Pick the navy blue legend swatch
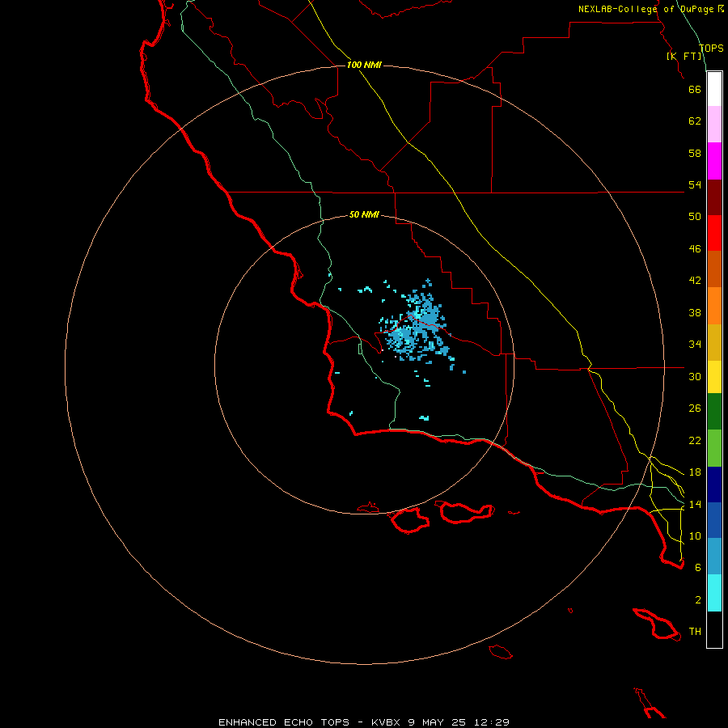The image size is (728, 728). pos(714,485)
